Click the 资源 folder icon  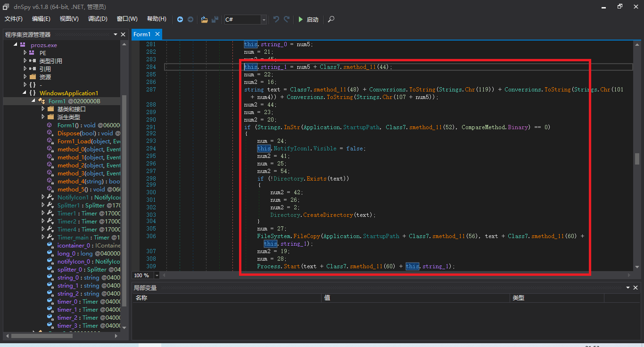33,77
